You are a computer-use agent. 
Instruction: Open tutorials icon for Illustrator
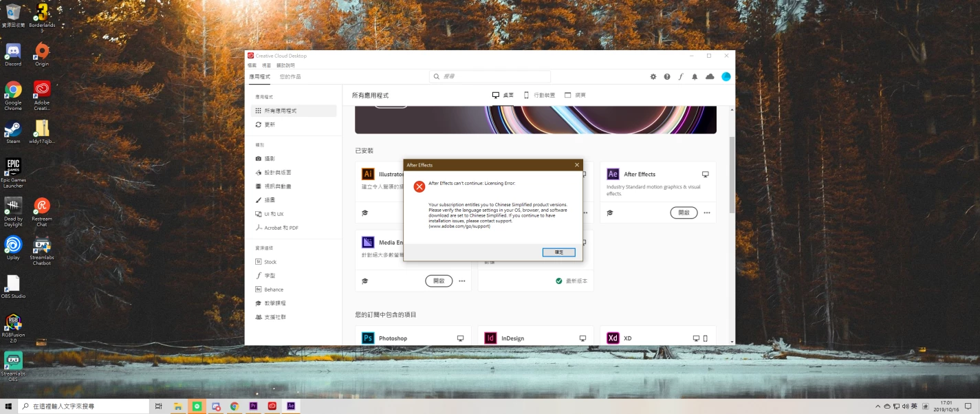pos(365,213)
